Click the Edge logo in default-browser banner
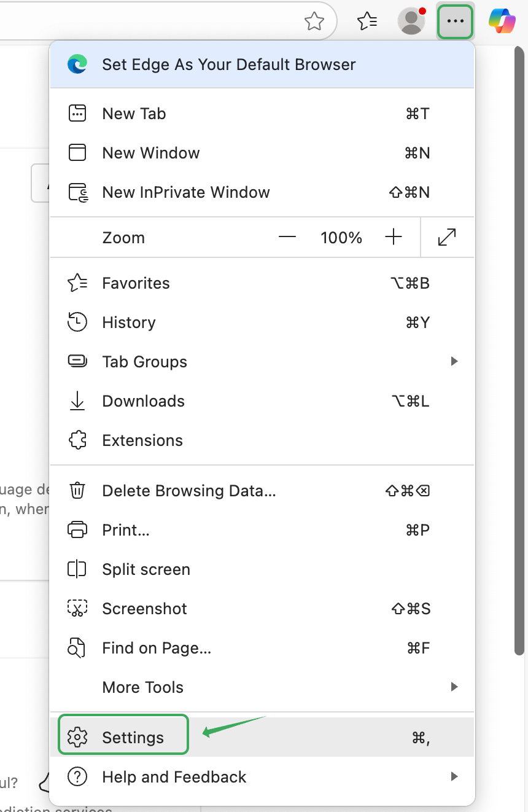The image size is (528, 812). [x=77, y=64]
